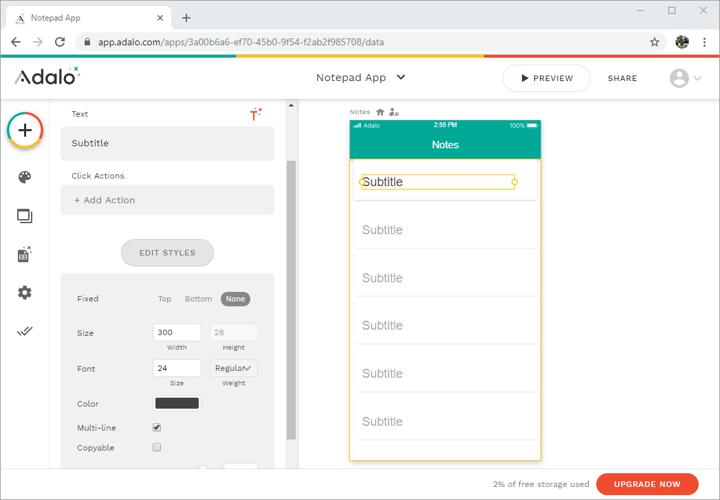720x500 pixels.
Task: Go back with browser back arrow
Action: pos(16,42)
